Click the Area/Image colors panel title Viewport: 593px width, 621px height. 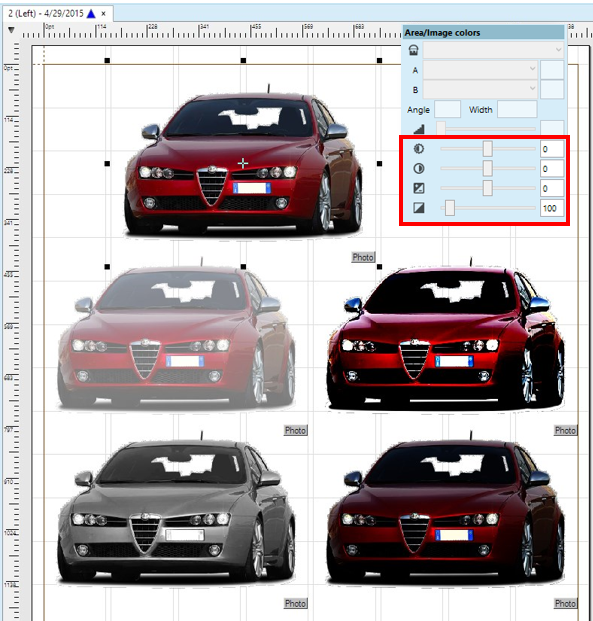point(442,33)
